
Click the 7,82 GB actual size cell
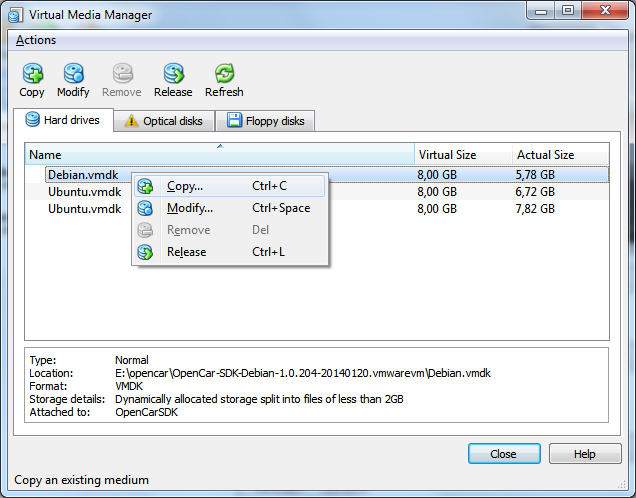point(535,209)
